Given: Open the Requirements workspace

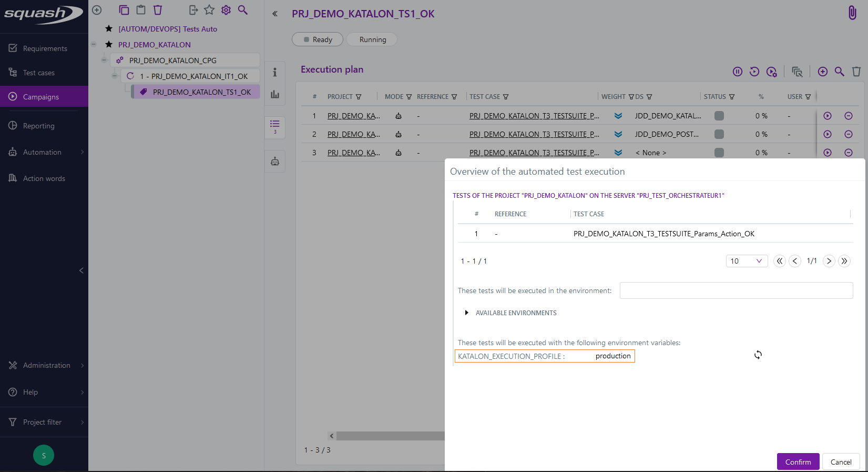Looking at the screenshot, I should [x=45, y=48].
